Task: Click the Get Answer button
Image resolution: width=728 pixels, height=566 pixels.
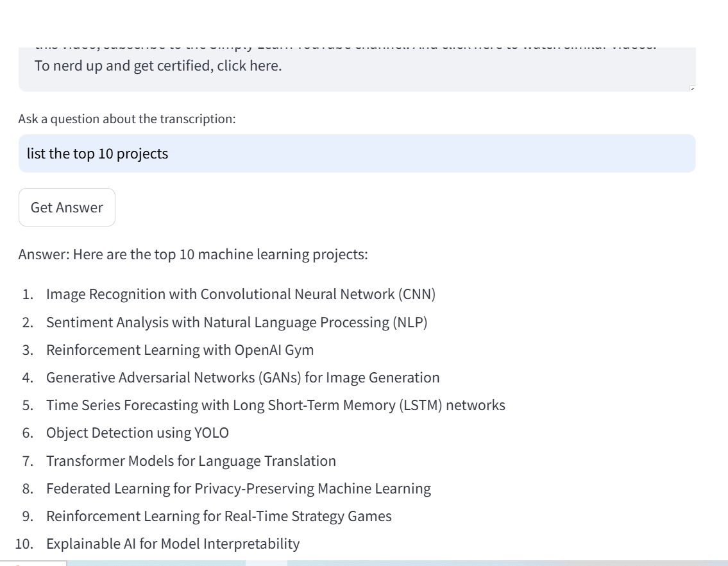Action: tap(67, 207)
